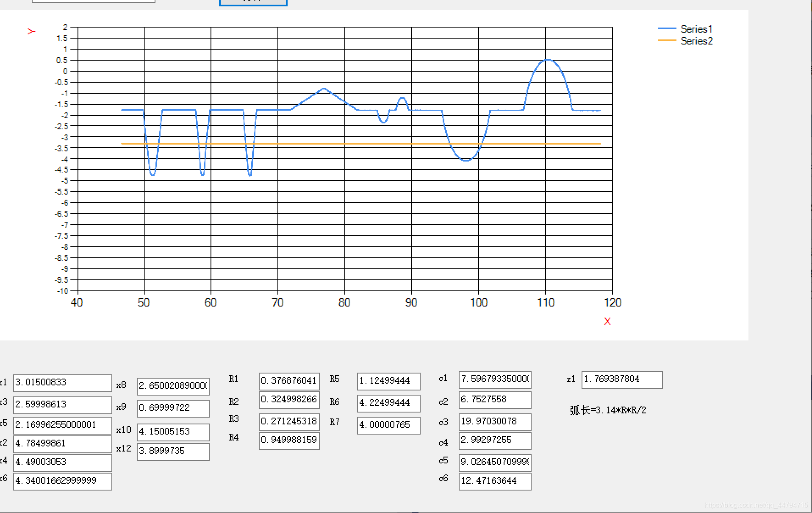Click the c1 label
Image resolution: width=812 pixels, height=513 pixels.
tap(443, 378)
